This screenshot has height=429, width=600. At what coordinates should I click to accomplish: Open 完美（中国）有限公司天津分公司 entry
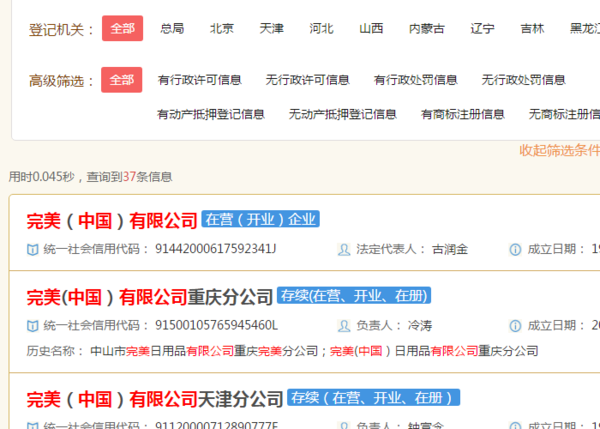(155, 399)
